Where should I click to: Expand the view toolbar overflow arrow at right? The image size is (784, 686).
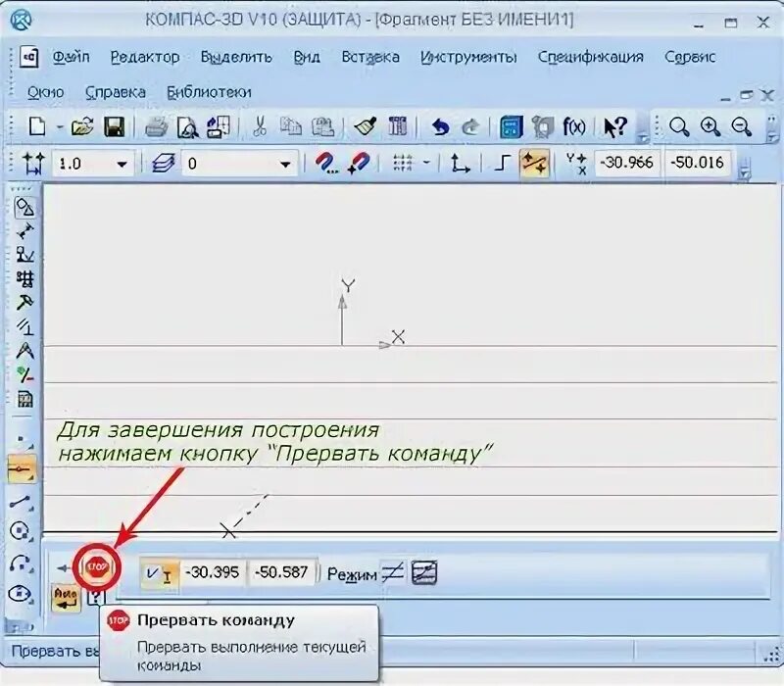772,136
